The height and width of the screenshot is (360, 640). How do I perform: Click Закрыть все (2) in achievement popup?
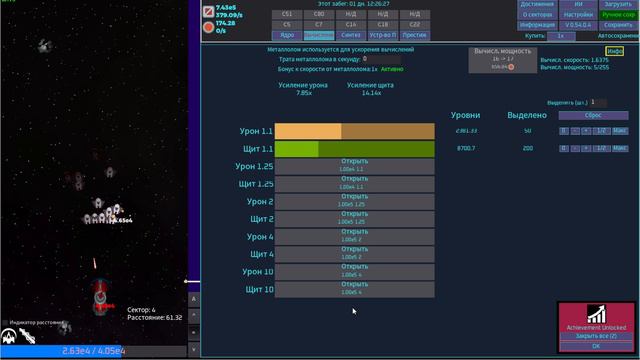596,336
